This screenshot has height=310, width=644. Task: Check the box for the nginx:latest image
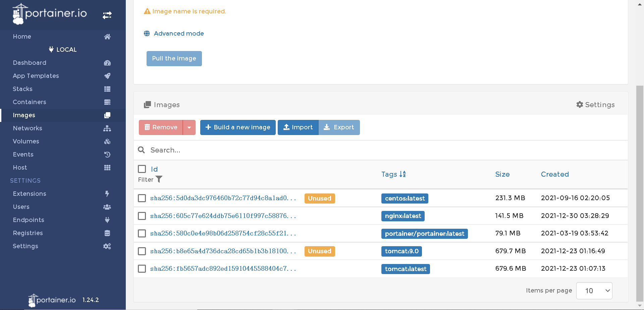click(142, 216)
